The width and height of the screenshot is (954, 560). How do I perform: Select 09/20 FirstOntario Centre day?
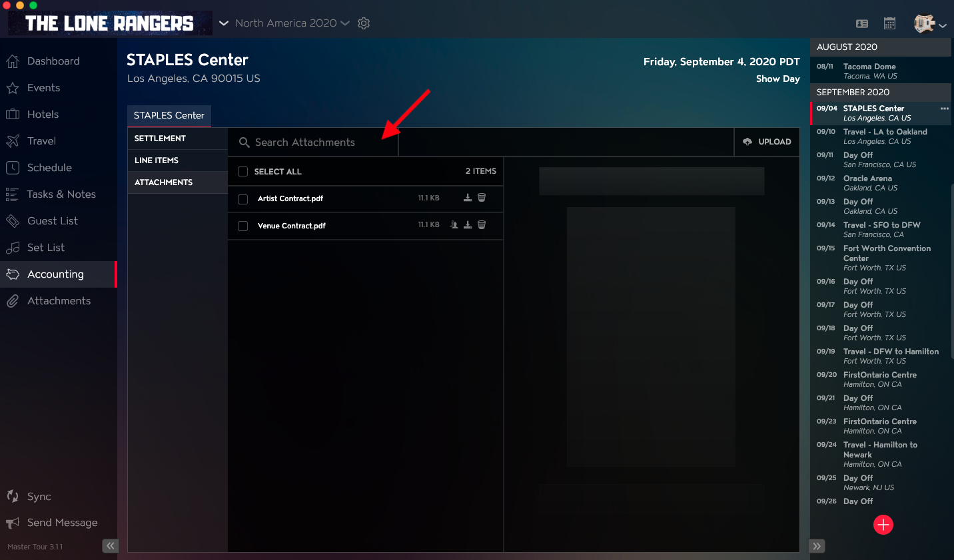tap(881, 380)
